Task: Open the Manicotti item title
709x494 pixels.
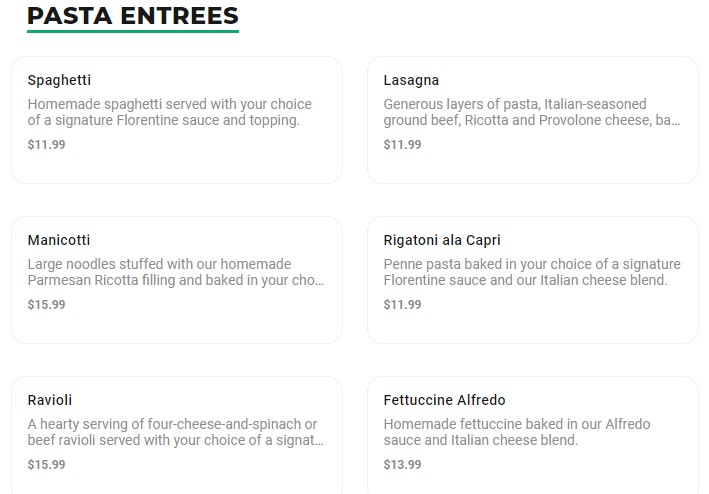Action: 59,240
